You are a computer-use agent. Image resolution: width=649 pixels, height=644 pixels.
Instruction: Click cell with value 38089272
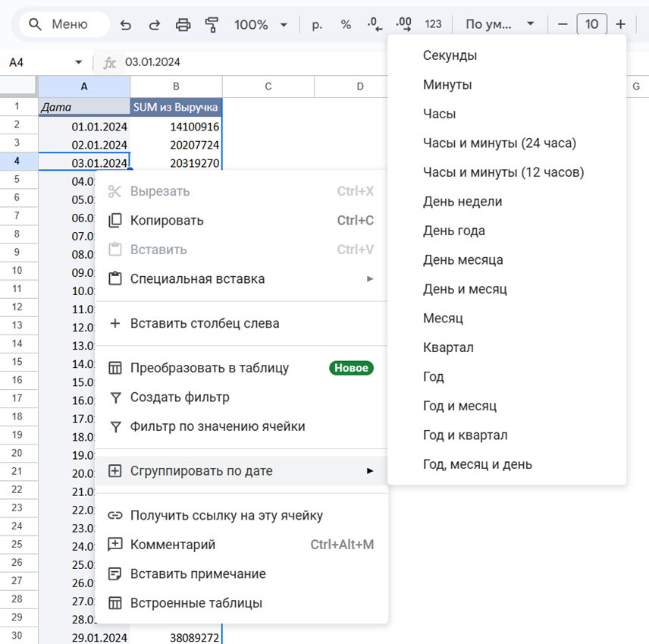tap(176, 637)
